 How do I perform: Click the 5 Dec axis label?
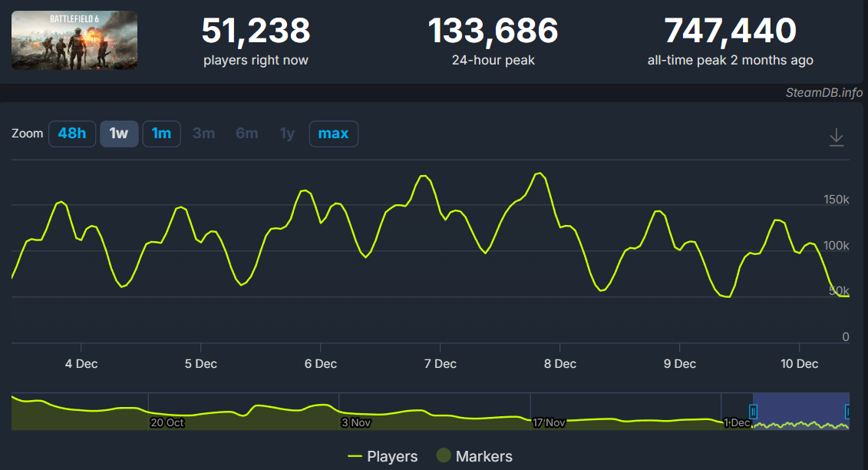pyautogui.click(x=201, y=363)
